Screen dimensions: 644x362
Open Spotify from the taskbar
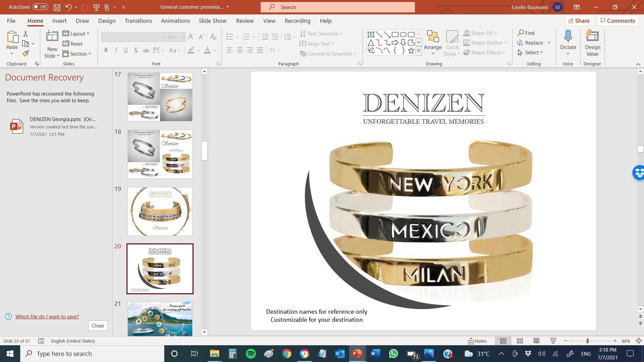click(251, 354)
